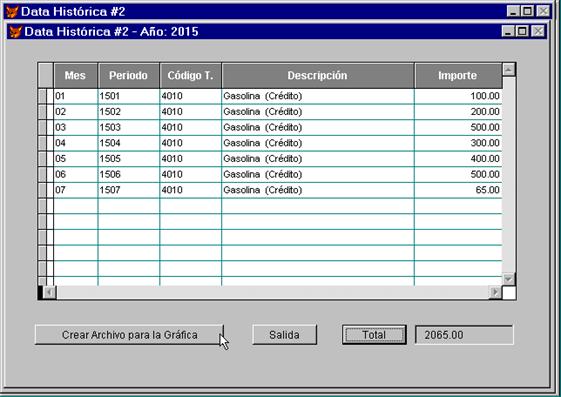Click Periodo cell '1507'
The image size is (561, 397).
[128, 190]
